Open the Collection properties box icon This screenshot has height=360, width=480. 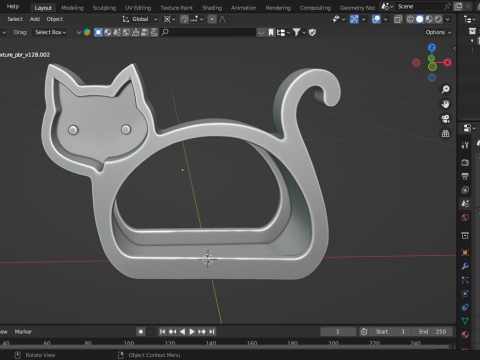(x=465, y=235)
